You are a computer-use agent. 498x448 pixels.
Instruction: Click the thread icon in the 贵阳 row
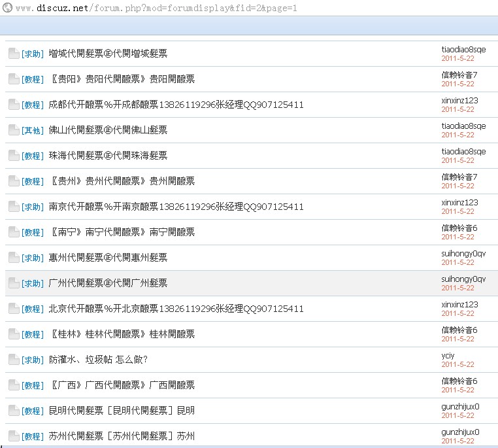(x=14, y=78)
